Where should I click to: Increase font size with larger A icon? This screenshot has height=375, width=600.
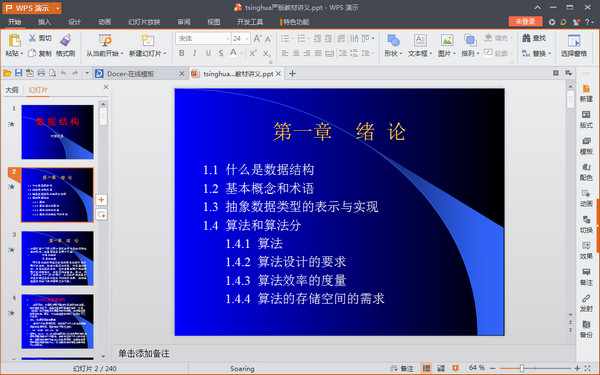tap(257, 39)
